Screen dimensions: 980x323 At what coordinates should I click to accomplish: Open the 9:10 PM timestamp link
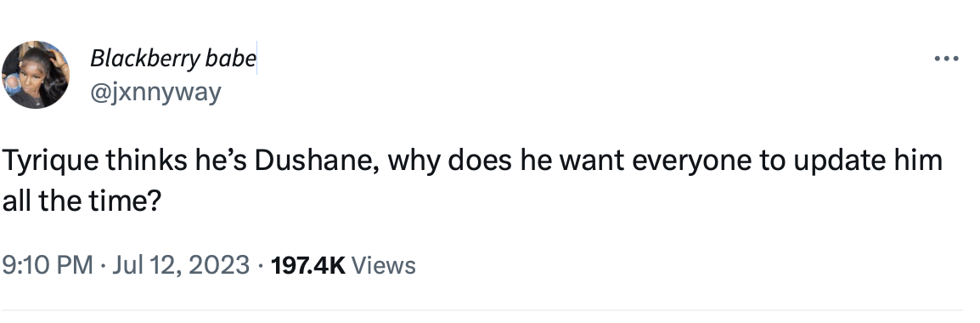coord(48,265)
